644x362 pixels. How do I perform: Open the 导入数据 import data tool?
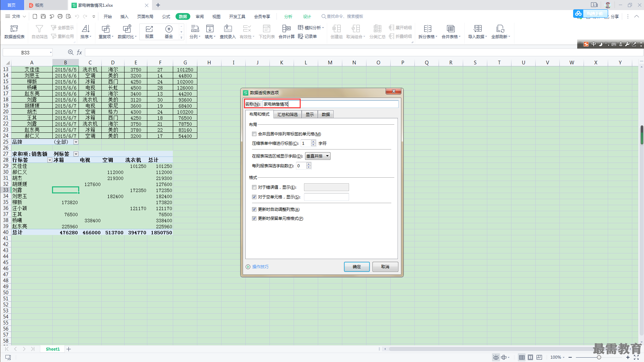point(478,32)
